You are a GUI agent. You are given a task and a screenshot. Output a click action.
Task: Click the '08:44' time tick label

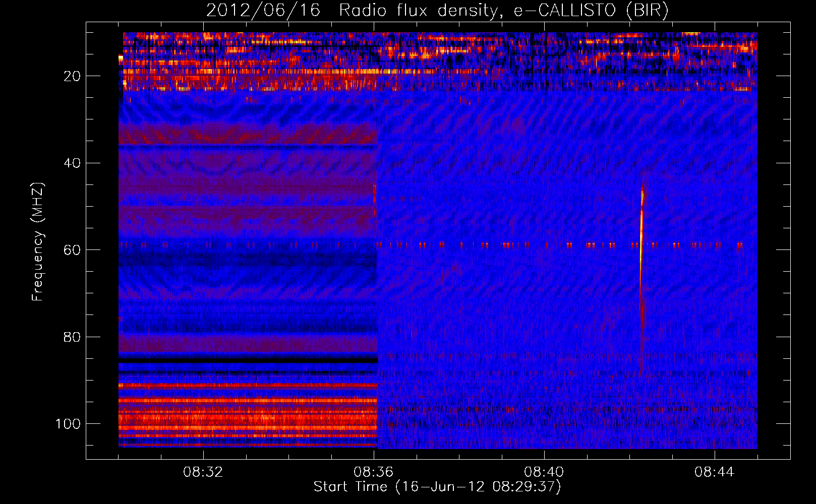(x=715, y=472)
